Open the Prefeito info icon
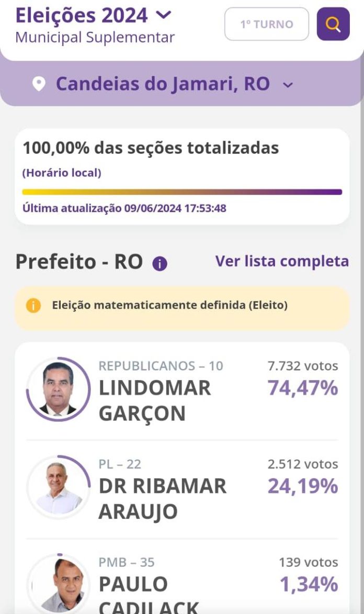Screen dimensions: 364x614 point(160,264)
